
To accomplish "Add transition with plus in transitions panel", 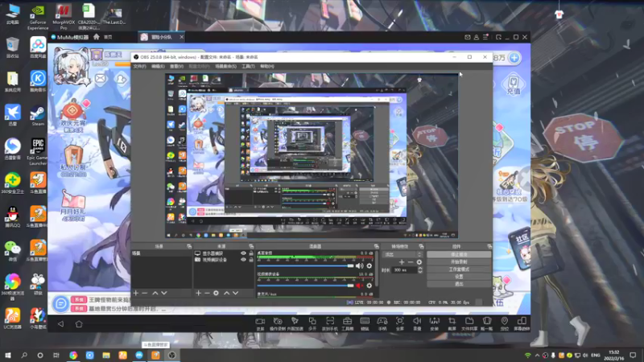I will [x=401, y=262].
